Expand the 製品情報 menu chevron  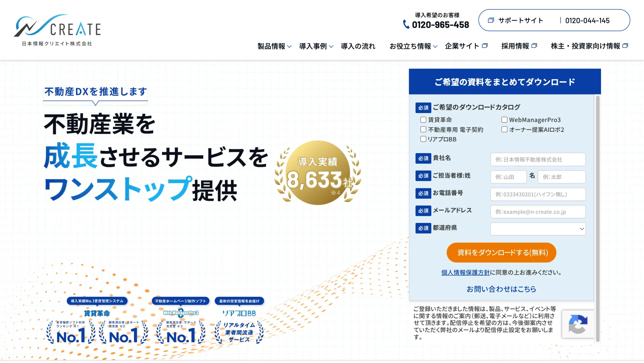(x=289, y=47)
